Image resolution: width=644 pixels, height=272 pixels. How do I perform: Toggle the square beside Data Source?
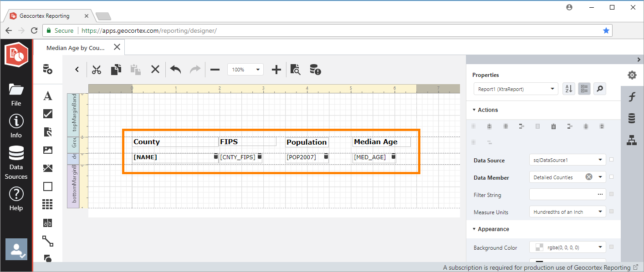click(x=611, y=160)
